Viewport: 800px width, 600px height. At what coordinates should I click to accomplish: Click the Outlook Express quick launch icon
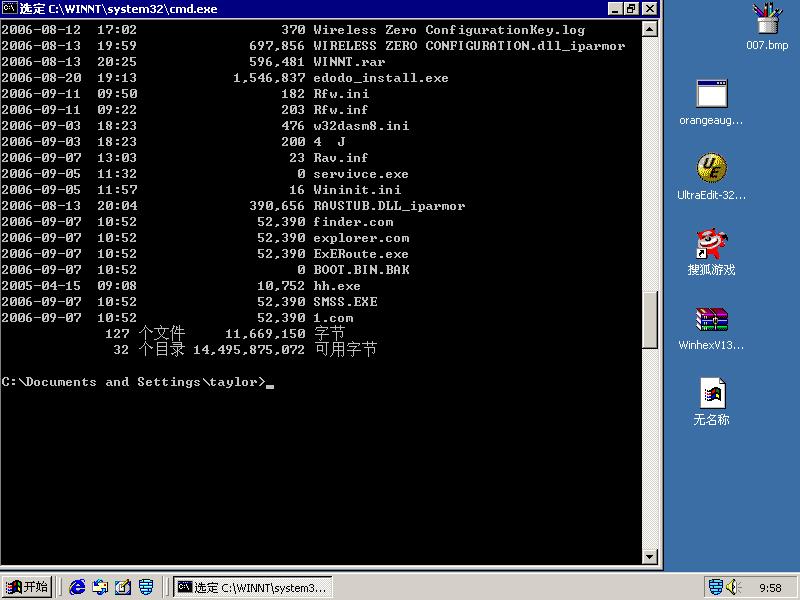[100, 587]
